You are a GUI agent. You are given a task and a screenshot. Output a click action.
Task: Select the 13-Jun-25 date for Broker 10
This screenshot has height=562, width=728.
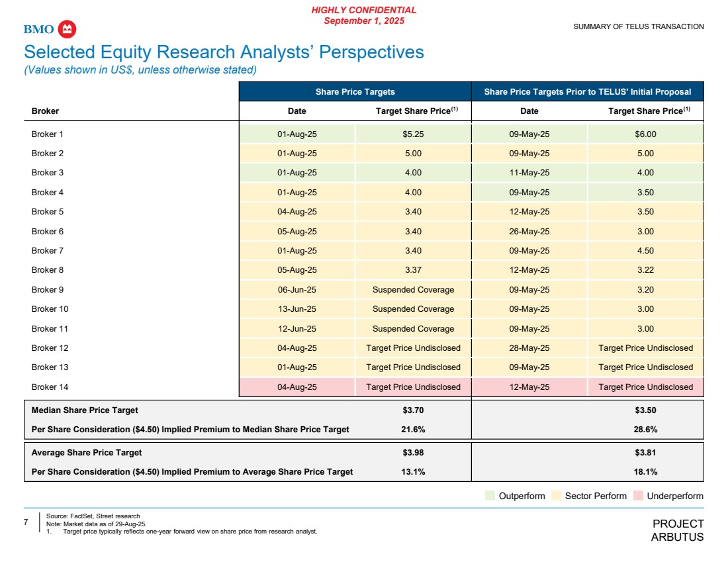click(297, 309)
